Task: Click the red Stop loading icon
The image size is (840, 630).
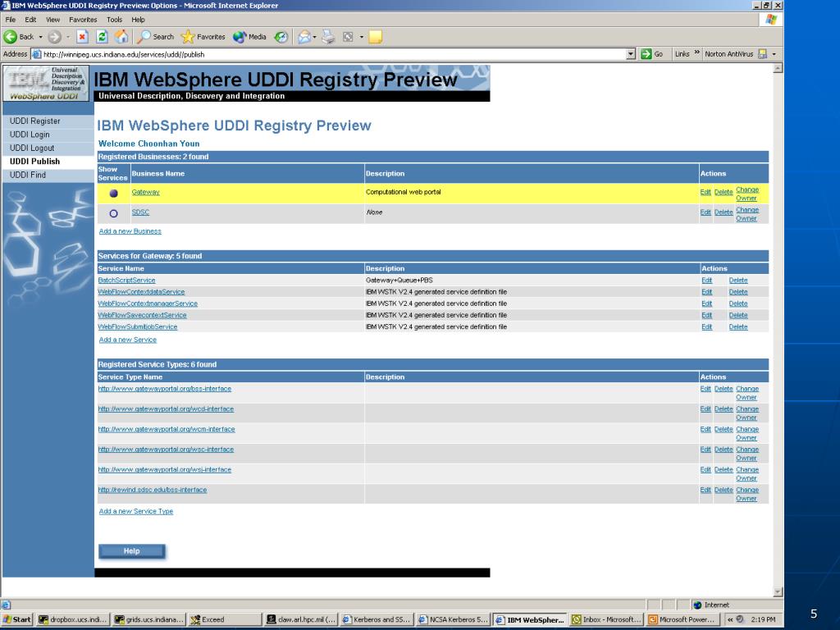Action: point(82,37)
